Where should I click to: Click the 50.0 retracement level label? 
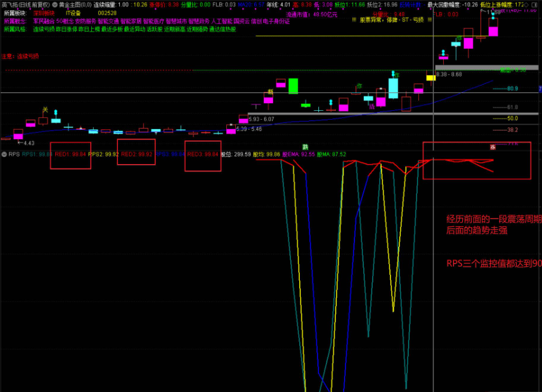513,118
